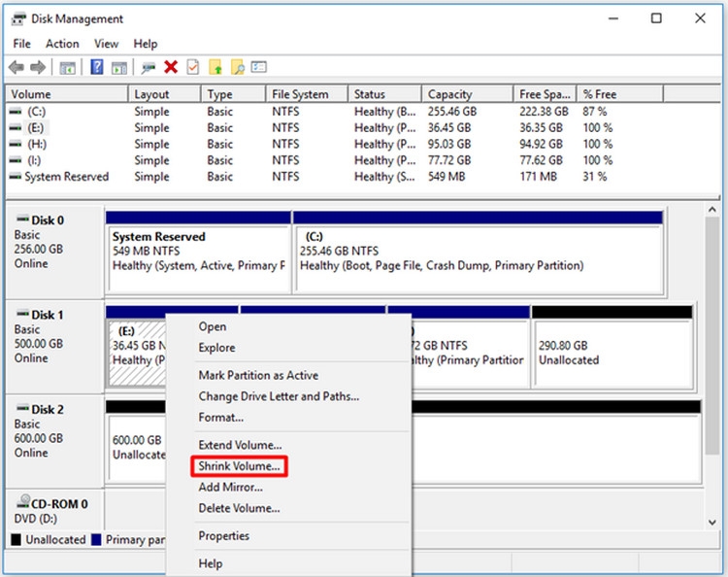Click the 31 % free cell
Image resolution: width=728 pixels, height=577 pixels.
595,177
